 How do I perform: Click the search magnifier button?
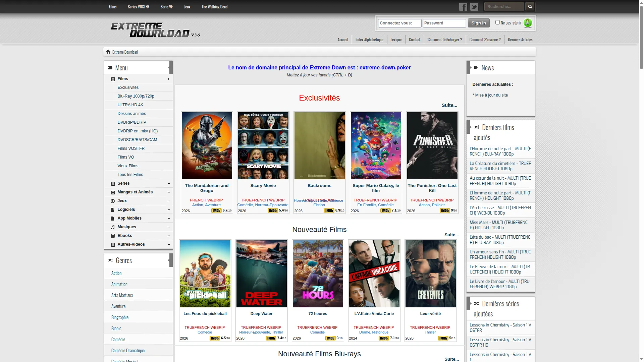coord(530,6)
